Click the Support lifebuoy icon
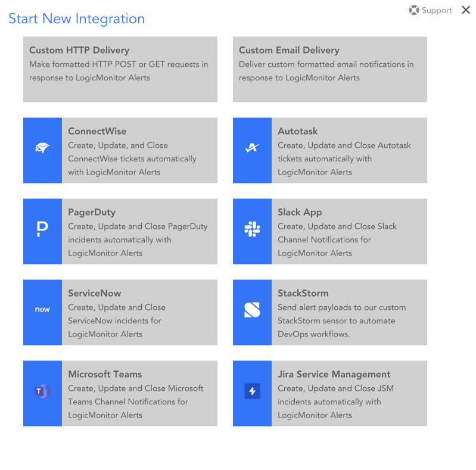 (414, 10)
